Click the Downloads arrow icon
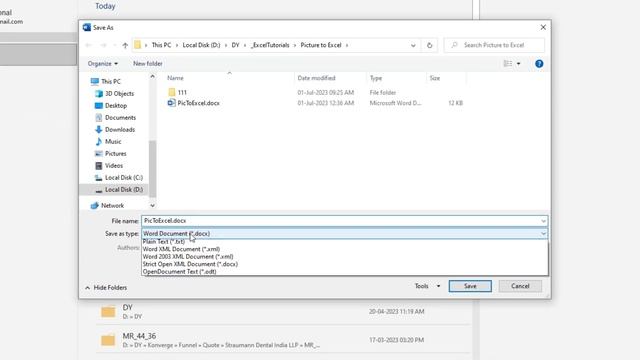Image resolution: width=640 pixels, height=360 pixels. [98, 129]
